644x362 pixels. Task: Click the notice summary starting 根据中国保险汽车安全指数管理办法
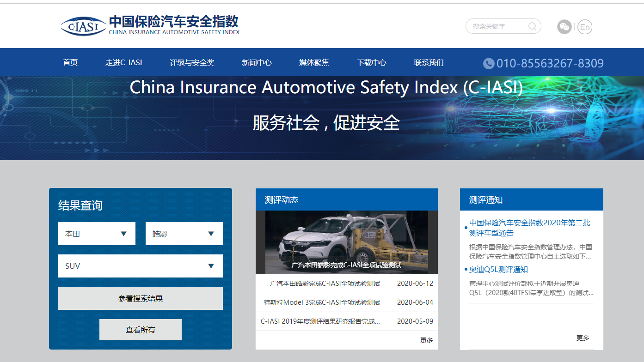click(x=531, y=252)
